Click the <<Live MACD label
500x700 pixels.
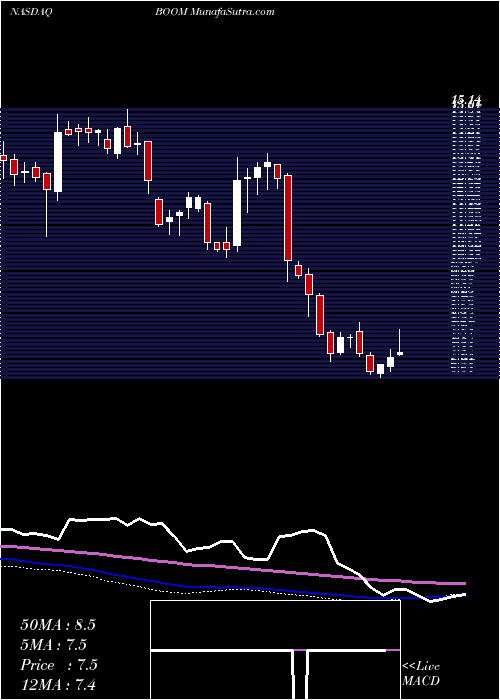[421, 674]
